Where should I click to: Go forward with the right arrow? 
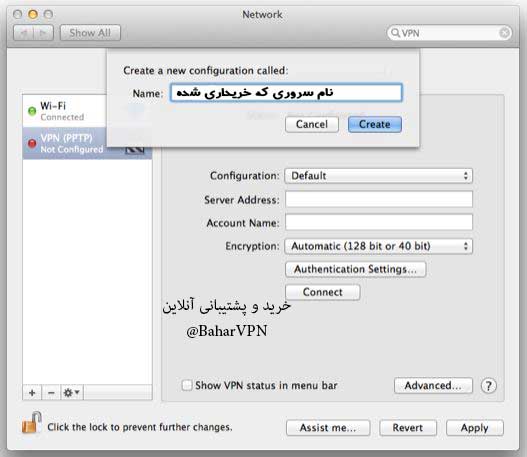[43, 33]
